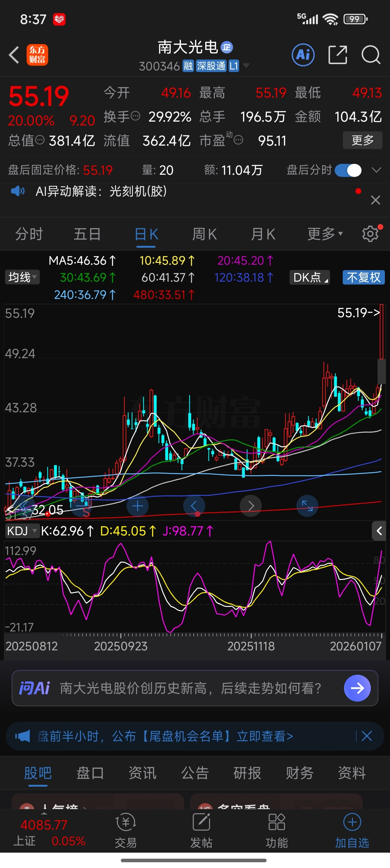
Task: Select the 日K tab
Action: (146, 234)
